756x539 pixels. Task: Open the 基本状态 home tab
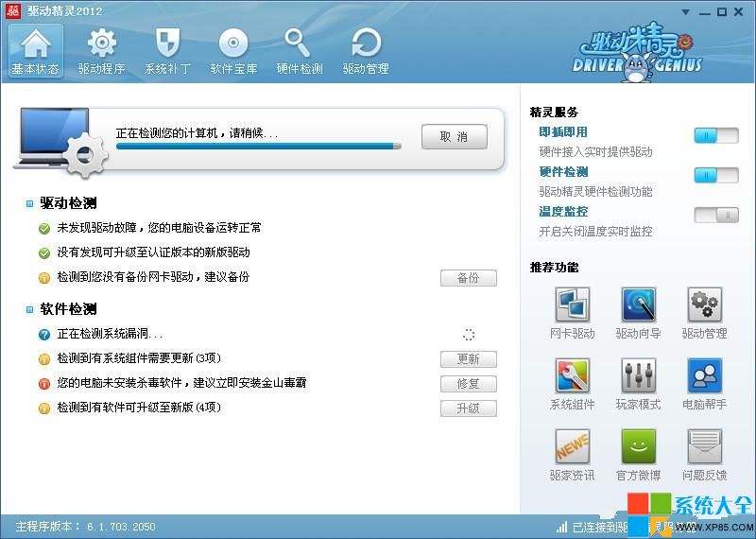pos(36,51)
